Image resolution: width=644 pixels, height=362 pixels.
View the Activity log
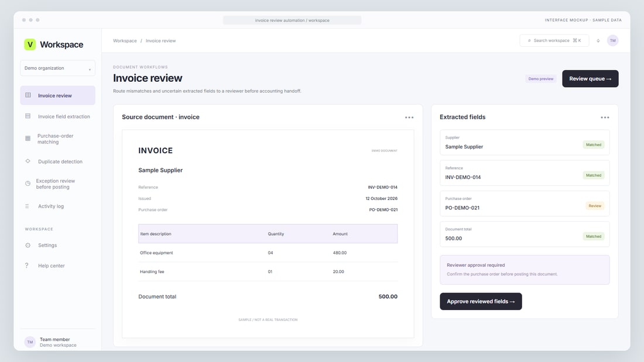point(57,206)
